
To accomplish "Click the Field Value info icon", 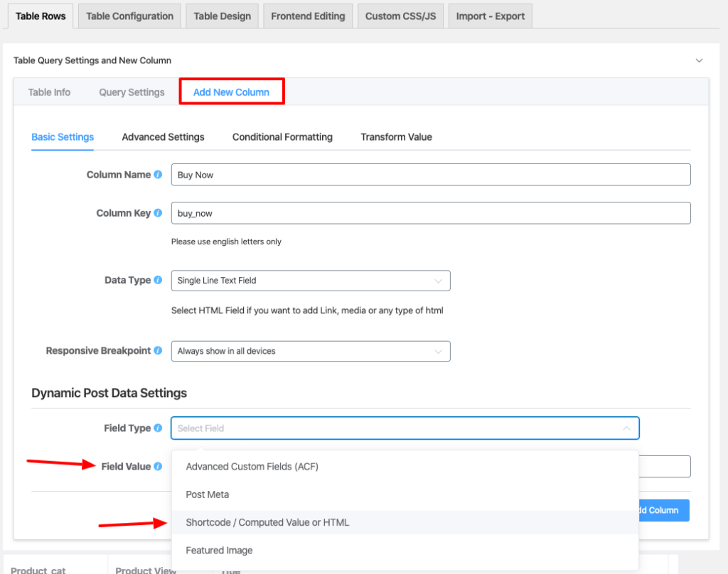I will (158, 467).
